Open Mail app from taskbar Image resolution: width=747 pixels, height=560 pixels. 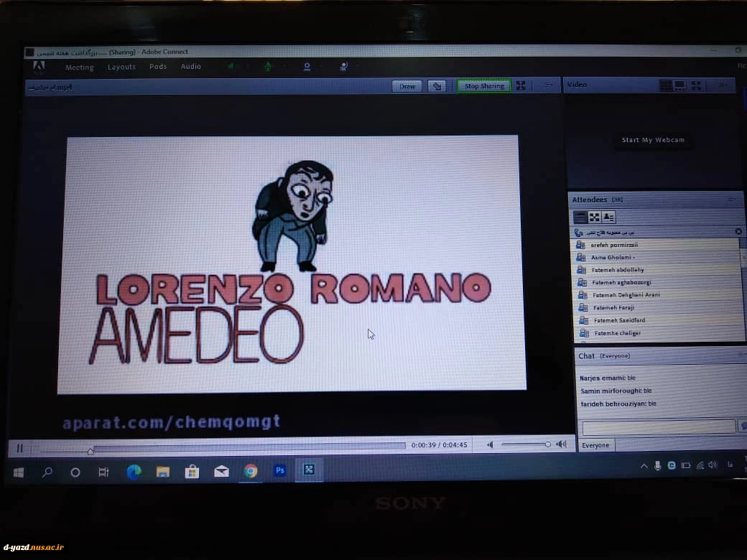click(221, 472)
